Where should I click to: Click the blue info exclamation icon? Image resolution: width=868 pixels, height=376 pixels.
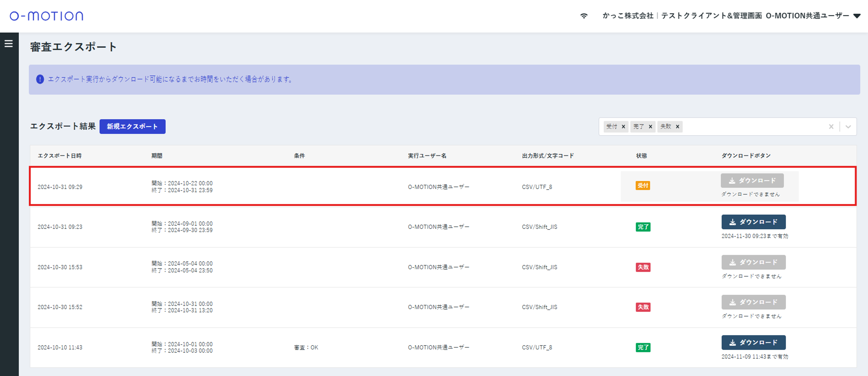(40, 79)
